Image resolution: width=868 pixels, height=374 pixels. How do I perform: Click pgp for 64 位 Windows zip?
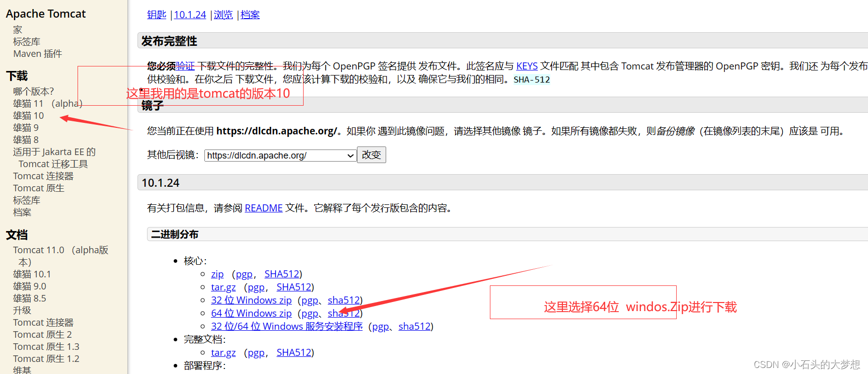310,314
